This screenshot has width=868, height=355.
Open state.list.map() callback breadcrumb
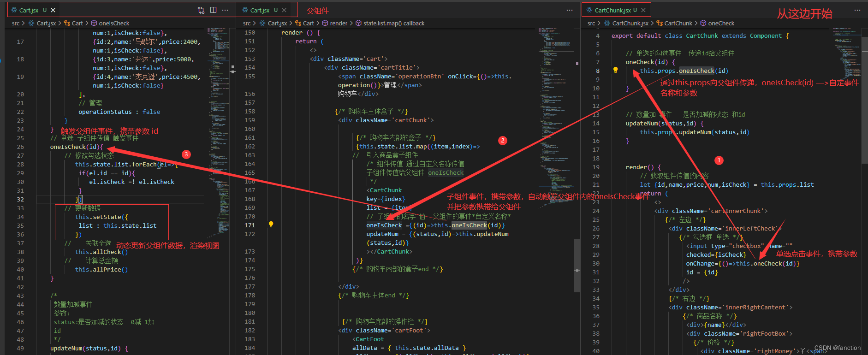pyautogui.click(x=390, y=23)
